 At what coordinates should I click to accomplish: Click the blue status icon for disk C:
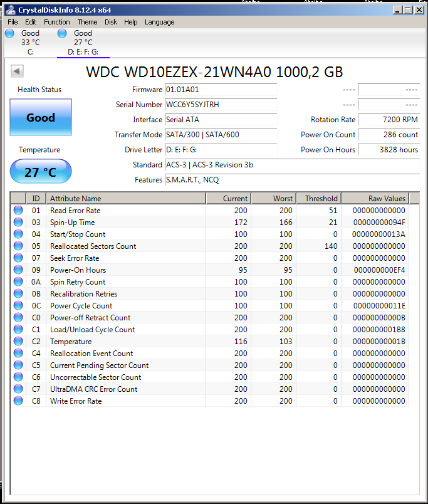9,33
